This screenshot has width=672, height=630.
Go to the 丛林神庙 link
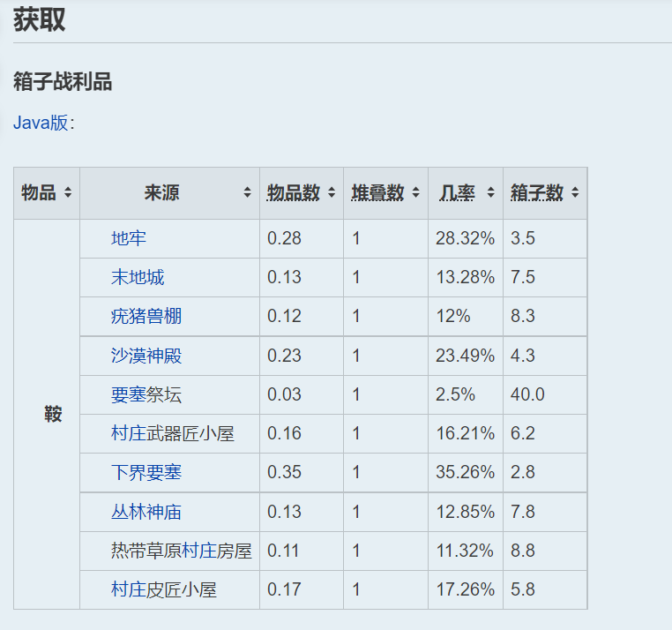(x=146, y=512)
